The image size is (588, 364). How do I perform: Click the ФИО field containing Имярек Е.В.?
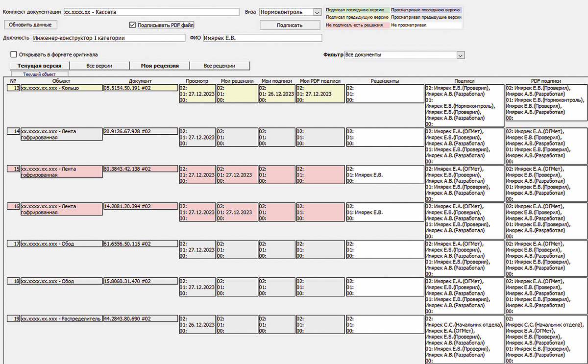click(262, 38)
